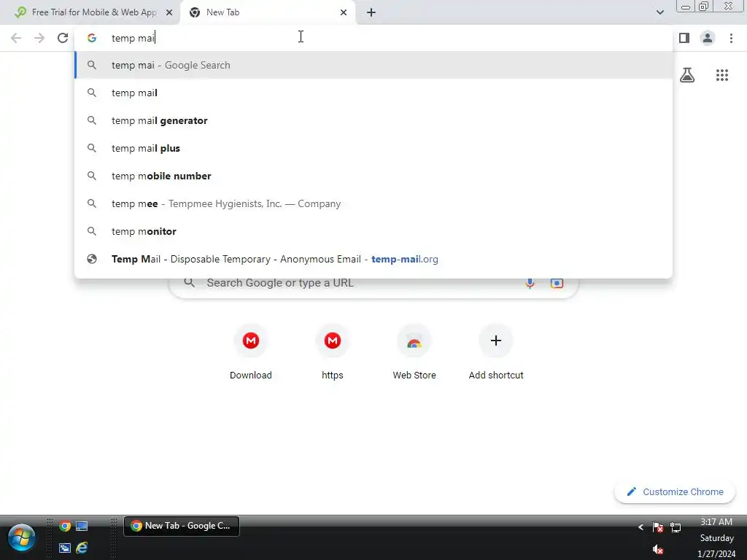Viewport: 747px width, 560px height.
Task: Open the Web Store shortcut
Action: (x=414, y=352)
